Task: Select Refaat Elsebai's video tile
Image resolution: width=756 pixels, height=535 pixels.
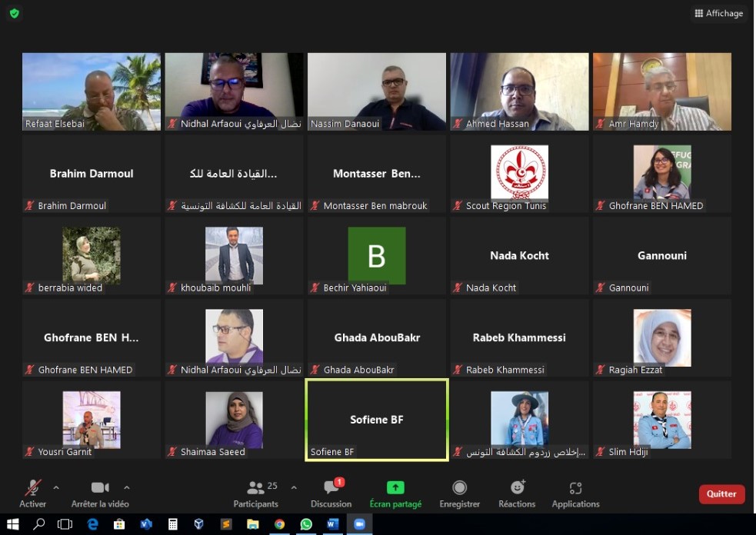Action: 92,91
